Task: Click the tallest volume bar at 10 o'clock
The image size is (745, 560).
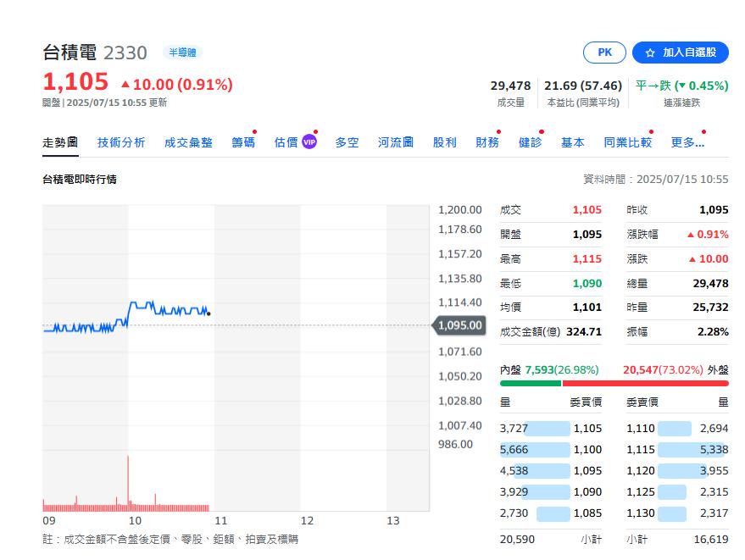Action: [128, 482]
